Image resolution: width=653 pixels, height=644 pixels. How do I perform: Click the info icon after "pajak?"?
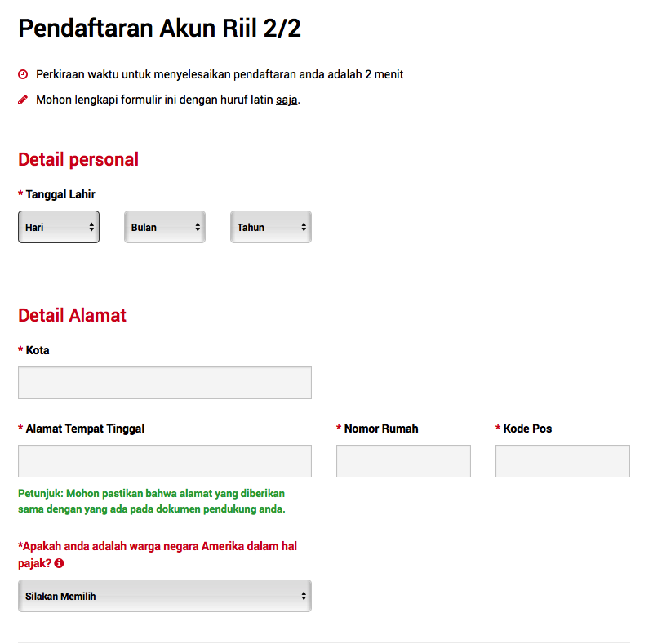tap(59, 563)
